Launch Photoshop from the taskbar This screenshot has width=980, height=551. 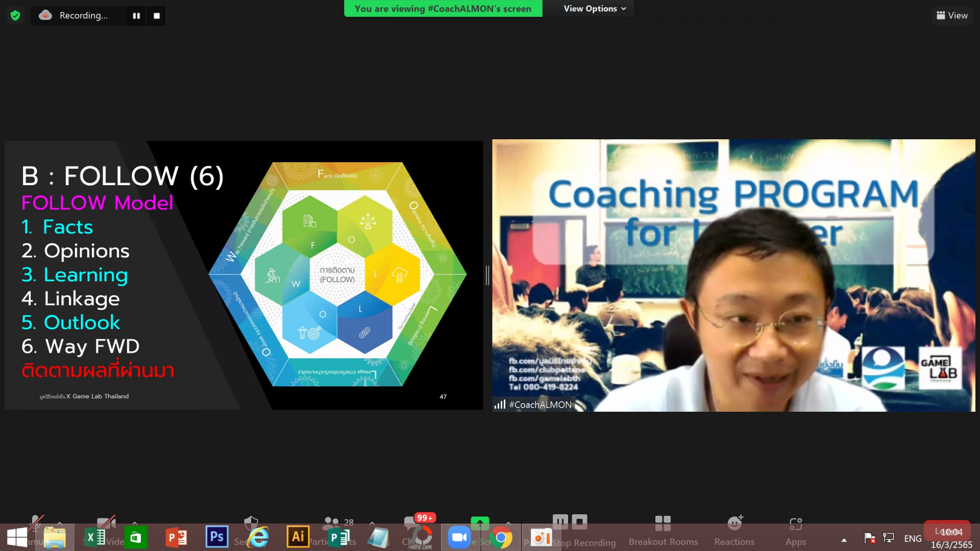[x=216, y=537]
